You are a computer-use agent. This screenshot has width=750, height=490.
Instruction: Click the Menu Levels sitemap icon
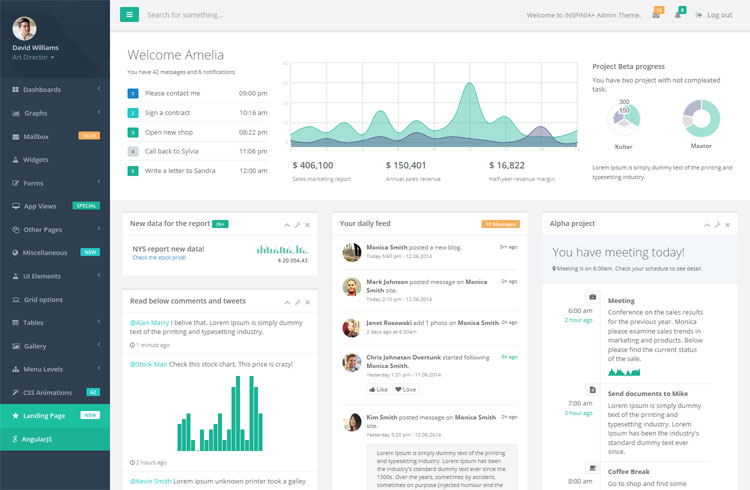pyautogui.click(x=16, y=369)
